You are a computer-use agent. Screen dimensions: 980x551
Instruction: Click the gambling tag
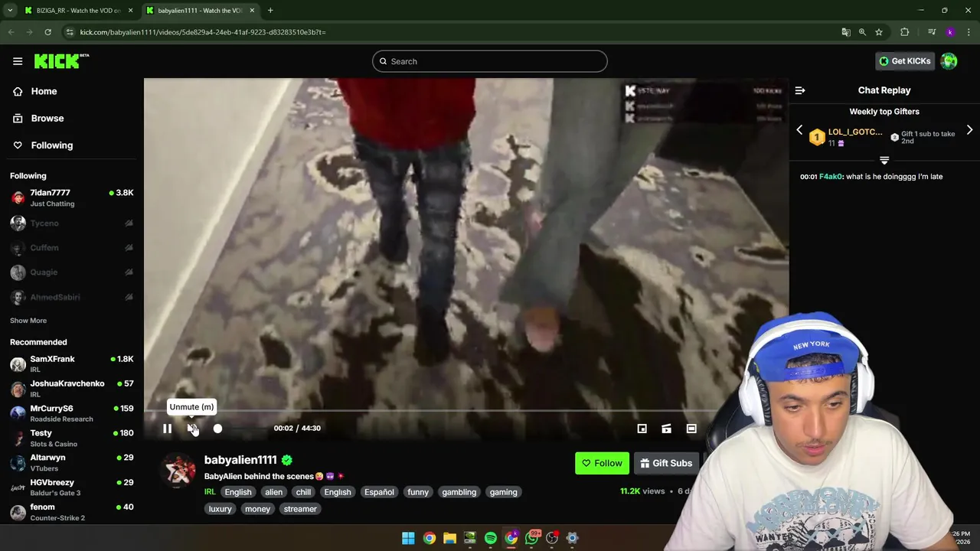click(x=459, y=492)
